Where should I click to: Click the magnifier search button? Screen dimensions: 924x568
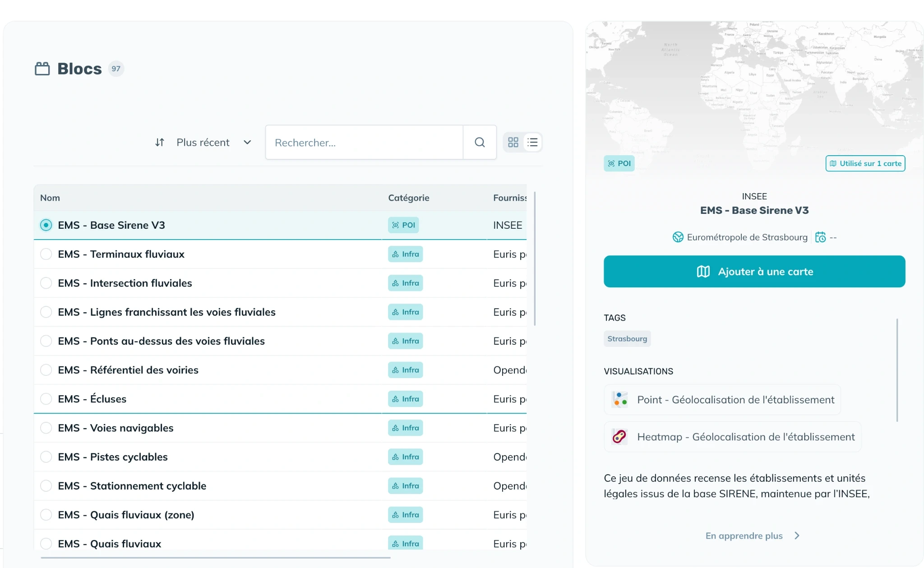click(480, 143)
